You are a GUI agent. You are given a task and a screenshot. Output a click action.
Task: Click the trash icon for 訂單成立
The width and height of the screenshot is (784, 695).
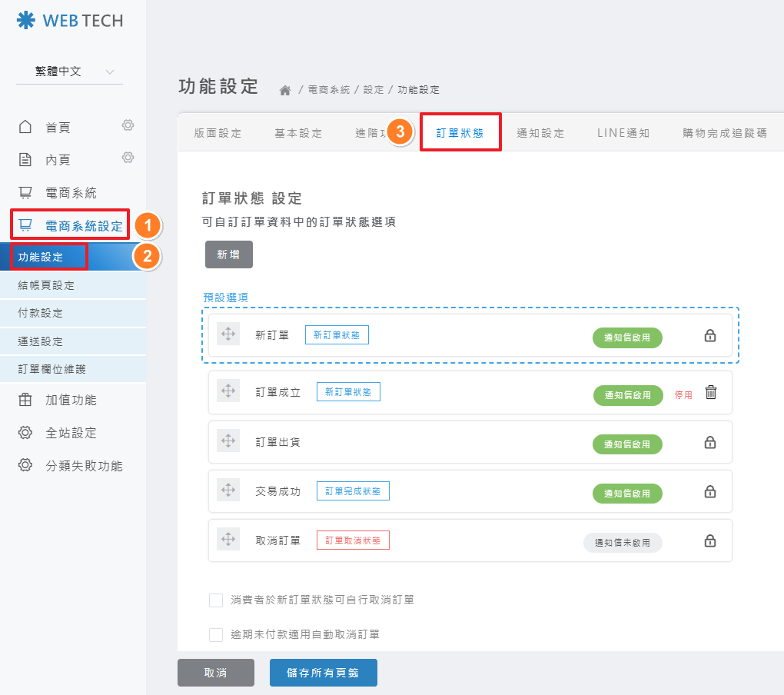pos(711,393)
